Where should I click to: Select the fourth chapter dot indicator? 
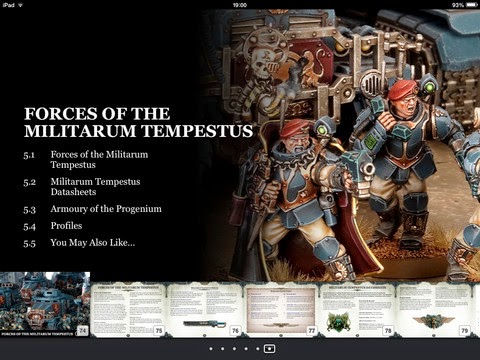tap(246, 349)
